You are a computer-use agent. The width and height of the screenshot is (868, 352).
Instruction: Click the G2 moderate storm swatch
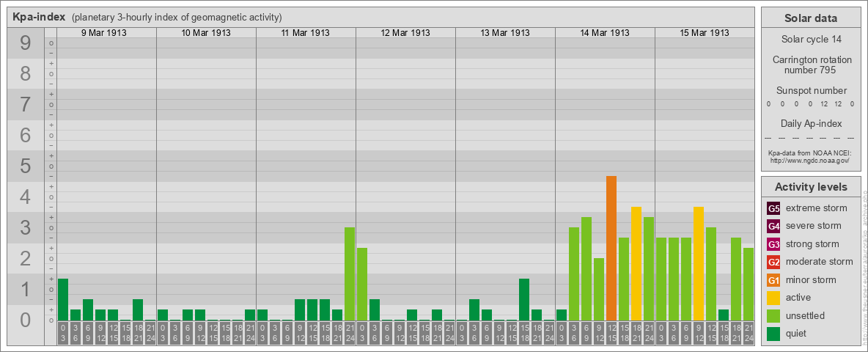[773, 262]
